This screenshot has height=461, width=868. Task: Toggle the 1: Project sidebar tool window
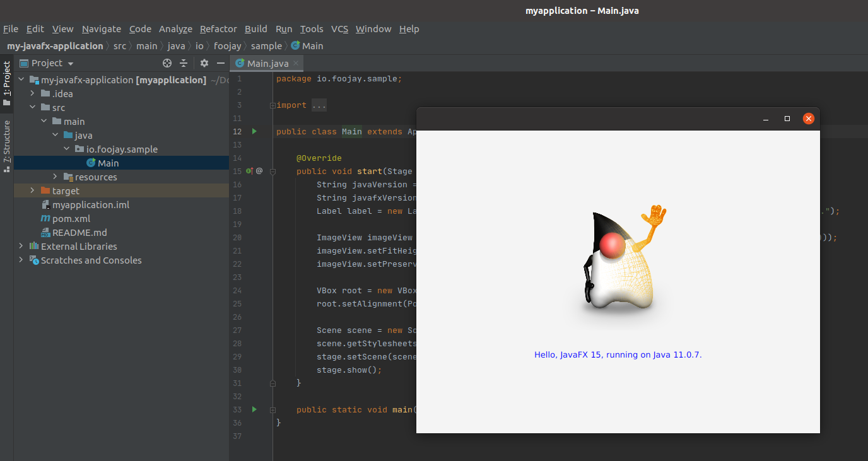[x=6, y=83]
